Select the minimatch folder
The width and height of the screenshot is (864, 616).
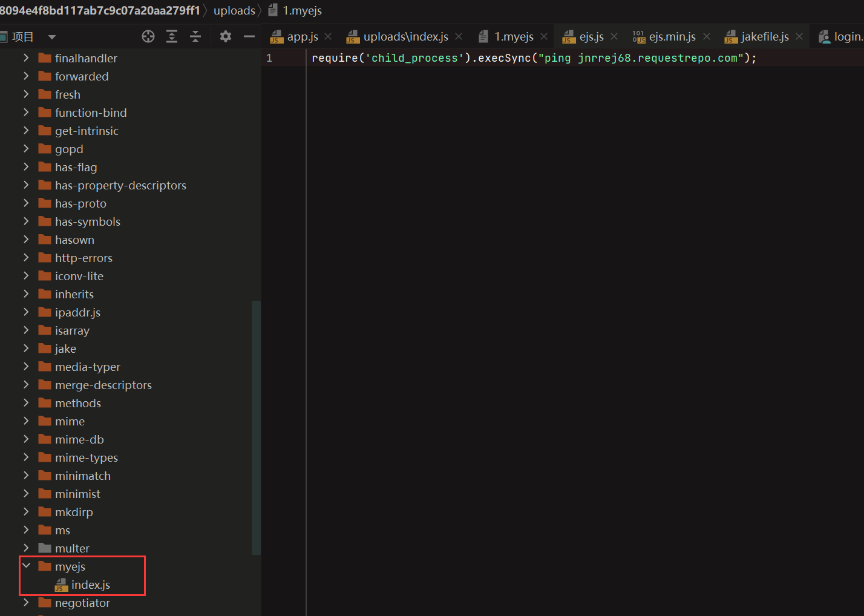pyautogui.click(x=83, y=476)
